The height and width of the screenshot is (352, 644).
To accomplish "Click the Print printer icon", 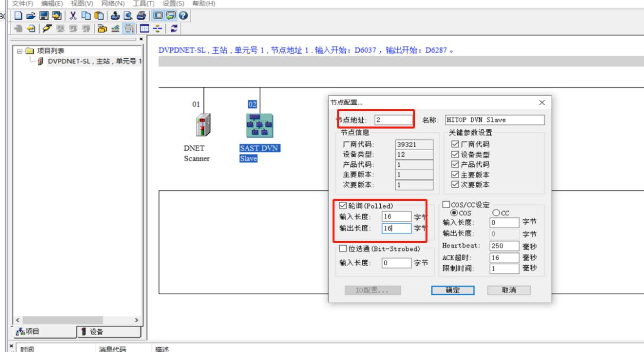I will point(141,15).
